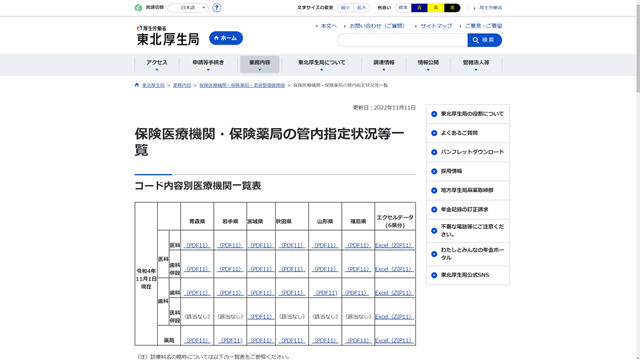Open 秋田県 PDF in 薬局 row
The image size is (640, 360).
pyautogui.click(x=292, y=340)
